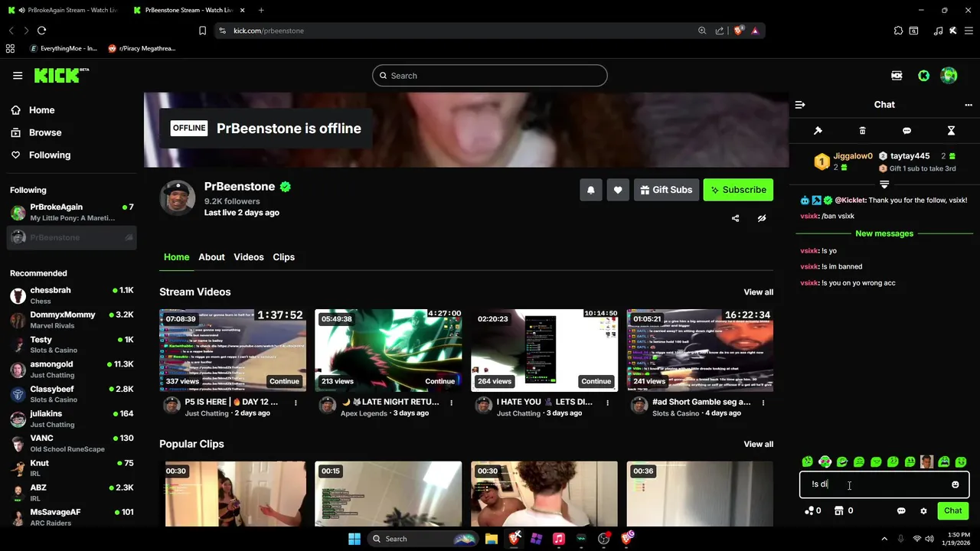980x551 pixels.
Task: Open the r/Piracy Megathread bookmark
Action: coord(142,48)
